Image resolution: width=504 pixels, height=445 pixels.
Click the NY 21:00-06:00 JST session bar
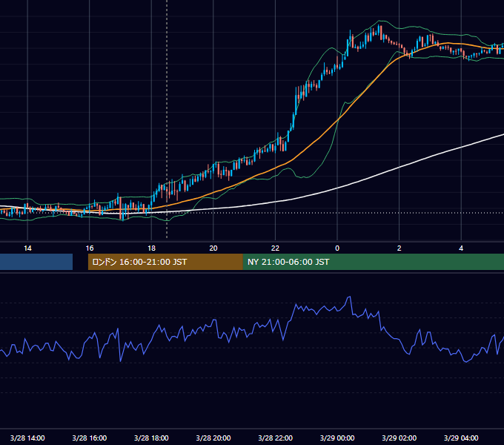click(373, 262)
